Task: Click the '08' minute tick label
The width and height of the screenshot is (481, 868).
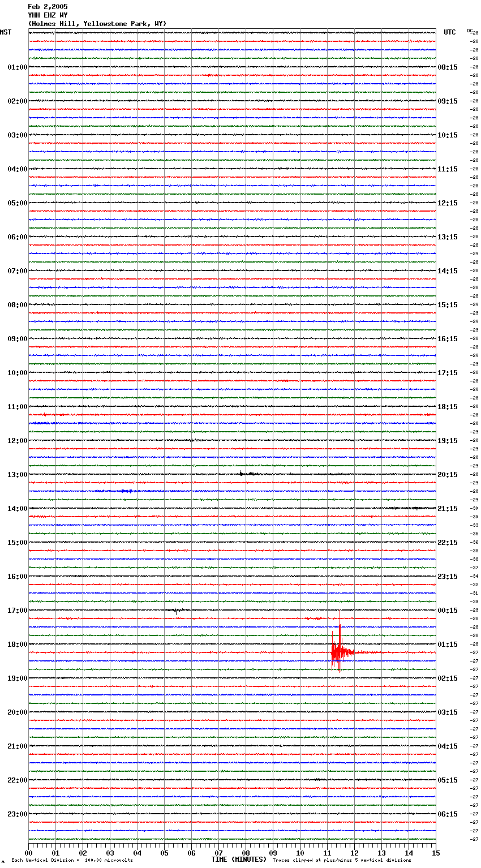Action: [246, 853]
